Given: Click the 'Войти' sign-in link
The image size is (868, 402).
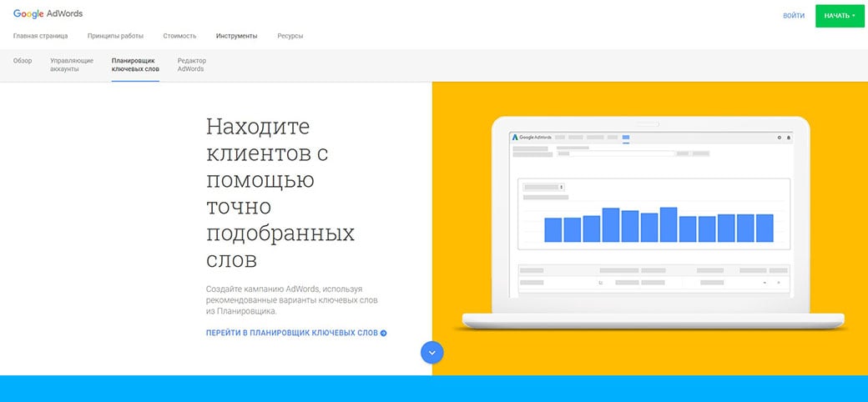Looking at the screenshot, I should [x=794, y=15].
